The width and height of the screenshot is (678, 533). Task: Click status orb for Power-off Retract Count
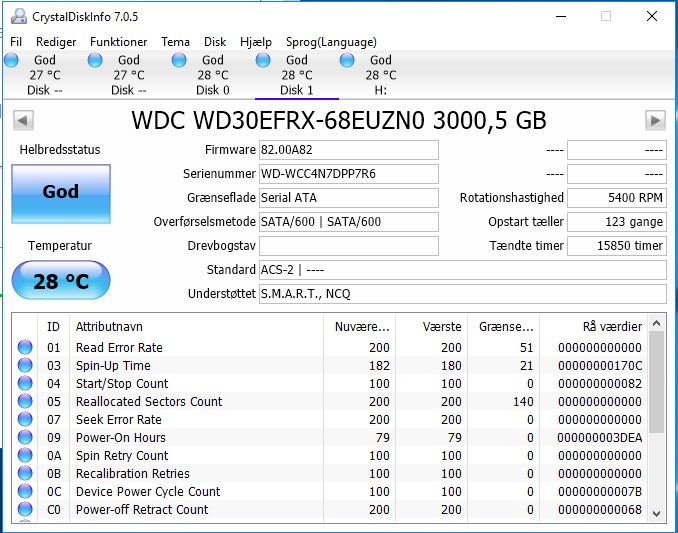pos(25,509)
